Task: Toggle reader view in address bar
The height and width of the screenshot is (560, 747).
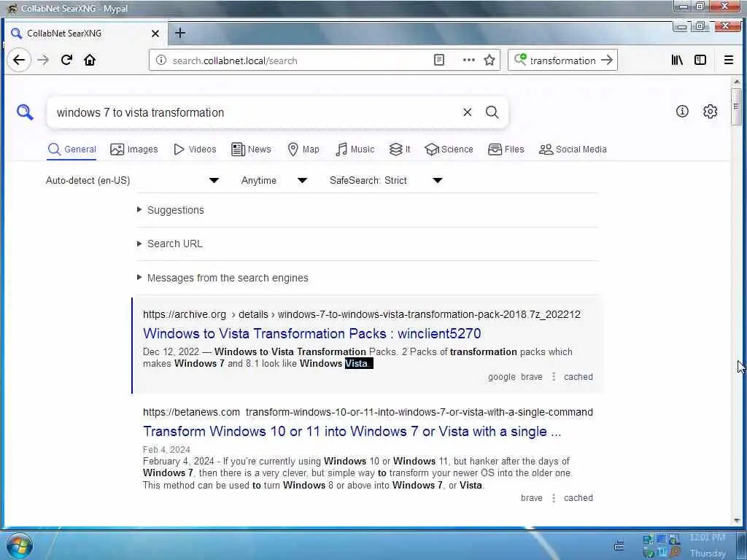Action: click(438, 60)
